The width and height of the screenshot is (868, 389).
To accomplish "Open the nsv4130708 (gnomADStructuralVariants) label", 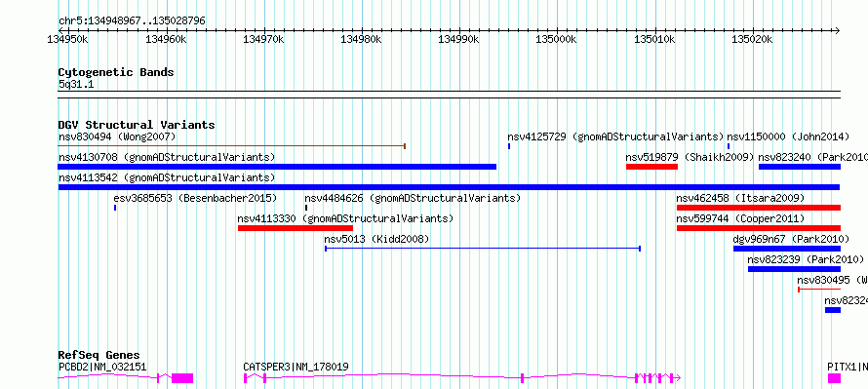I will pos(167,157).
